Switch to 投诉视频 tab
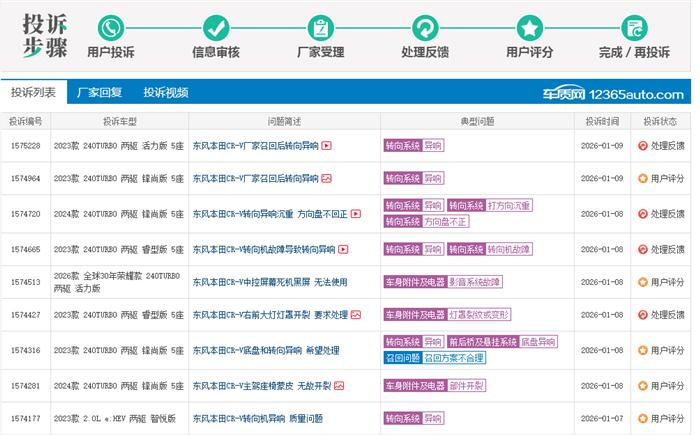This screenshot has height=435, width=700. pos(165,93)
